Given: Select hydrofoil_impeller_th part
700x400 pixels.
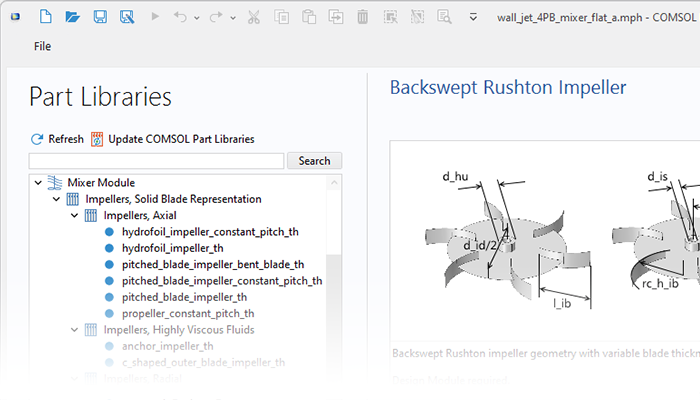Looking at the screenshot, I should 173,248.
